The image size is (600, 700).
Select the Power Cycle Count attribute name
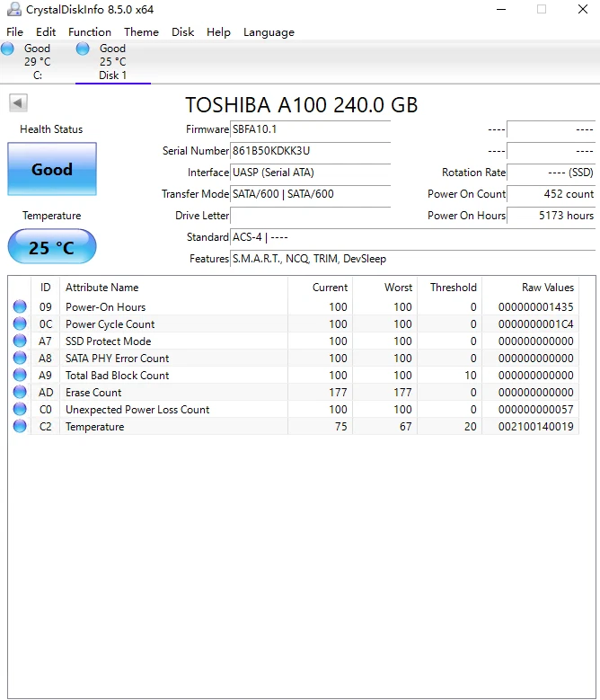pos(110,324)
